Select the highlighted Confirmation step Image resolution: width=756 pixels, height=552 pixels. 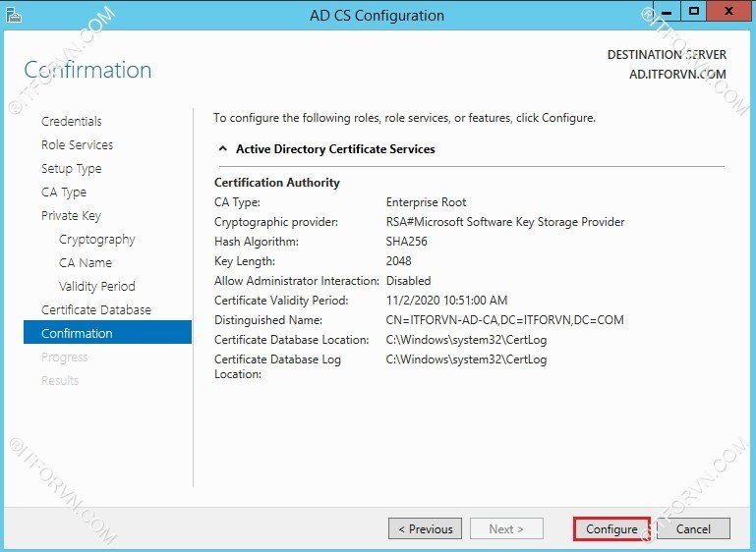77,333
